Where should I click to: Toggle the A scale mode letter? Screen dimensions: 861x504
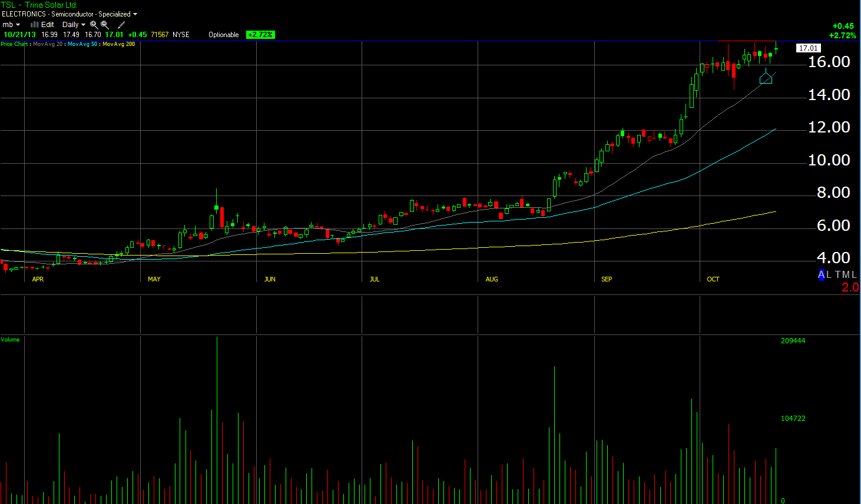click(x=822, y=274)
